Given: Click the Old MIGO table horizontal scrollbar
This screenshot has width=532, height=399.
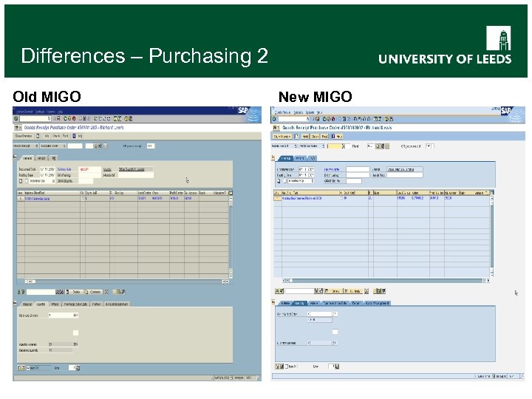Looking at the screenshot, I should pos(127,282).
